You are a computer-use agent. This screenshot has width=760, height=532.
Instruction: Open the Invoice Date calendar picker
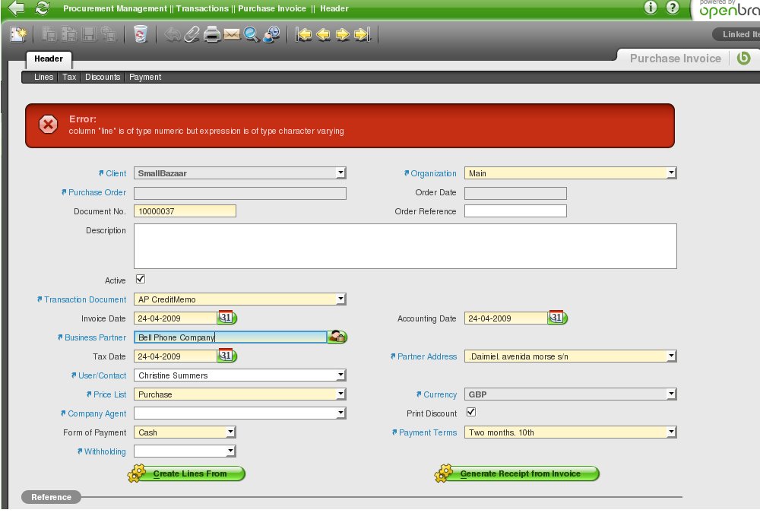(227, 318)
